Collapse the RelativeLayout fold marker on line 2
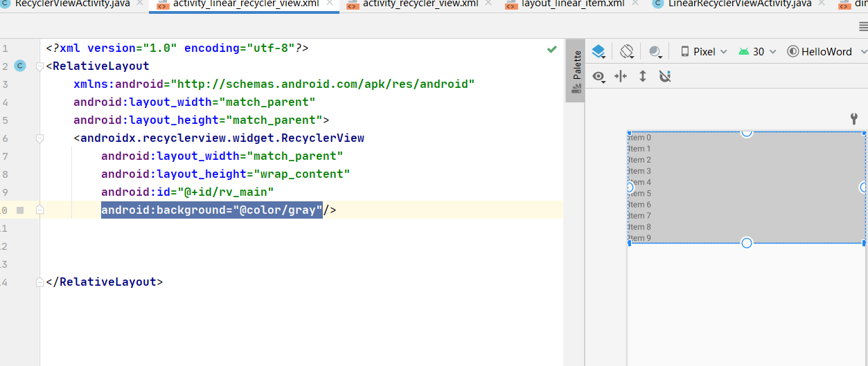868x366 pixels. pyautogui.click(x=39, y=66)
